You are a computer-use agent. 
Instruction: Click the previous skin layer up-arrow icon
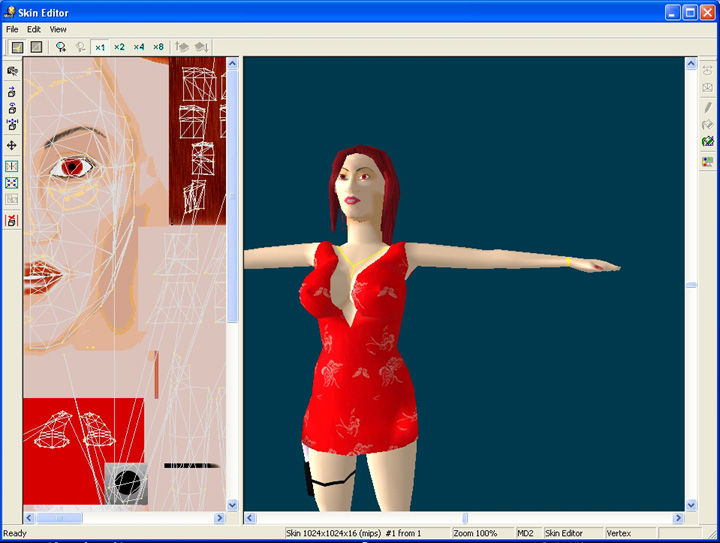point(182,47)
